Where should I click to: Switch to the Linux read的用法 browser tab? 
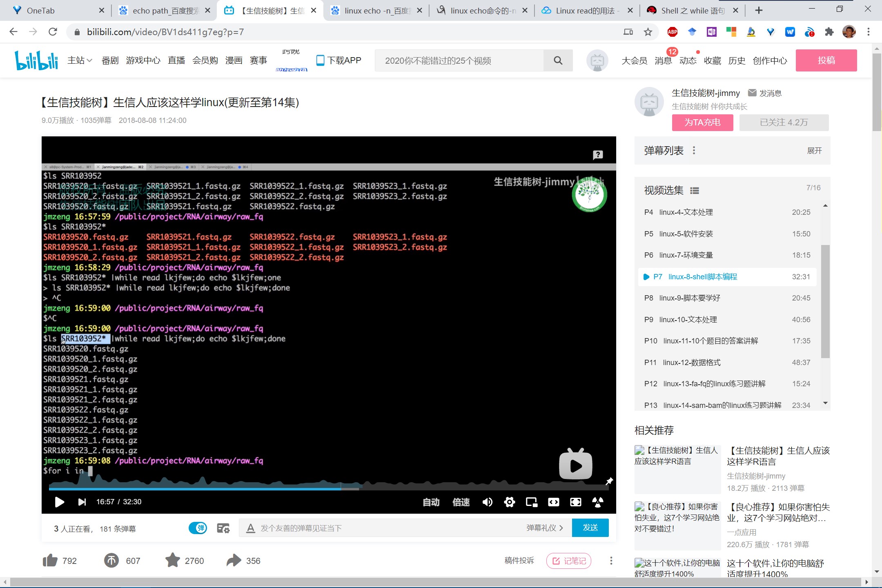coord(584,11)
